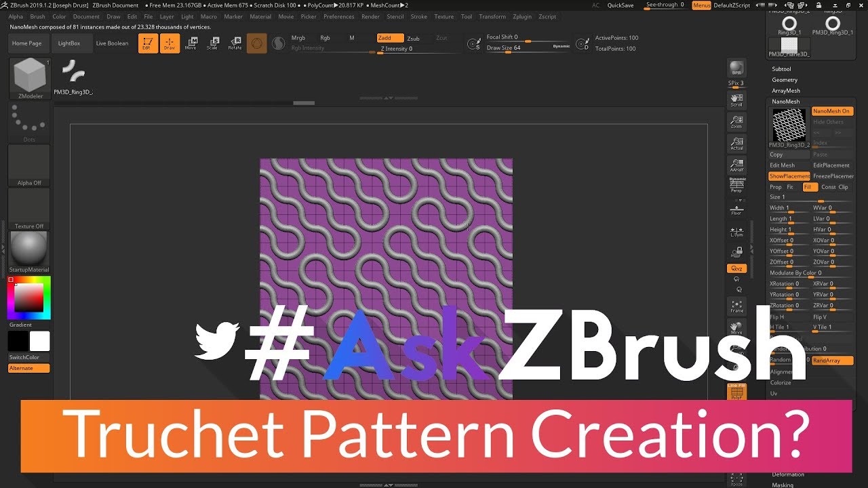Click the S brush adjust icon near Focal Shift
Viewport: 868px width, 488px height.
(x=475, y=44)
